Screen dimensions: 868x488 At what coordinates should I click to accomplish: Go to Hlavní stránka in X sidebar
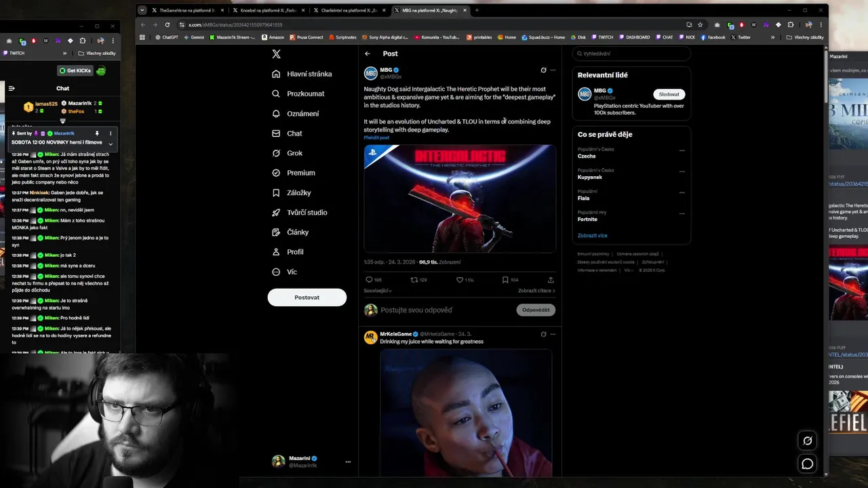(302, 74)
